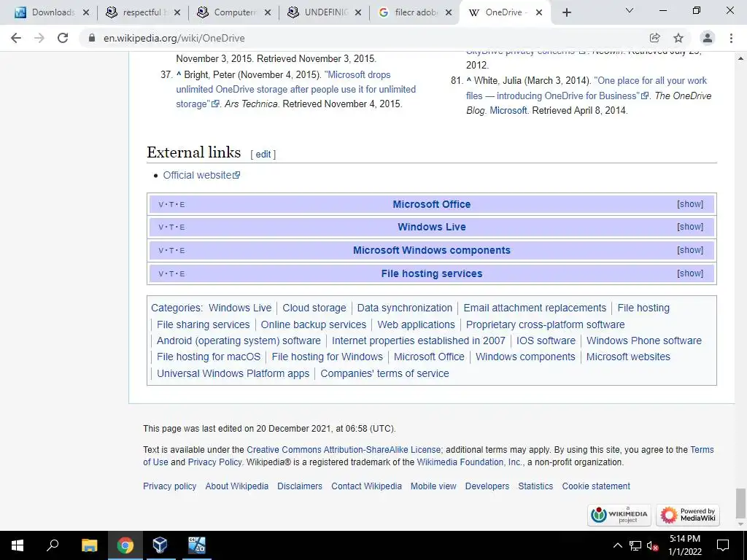The height and width of the screenshot is (560, 747).
Task: Open the Chrome three-dot menu
Action: pos(731,38)
